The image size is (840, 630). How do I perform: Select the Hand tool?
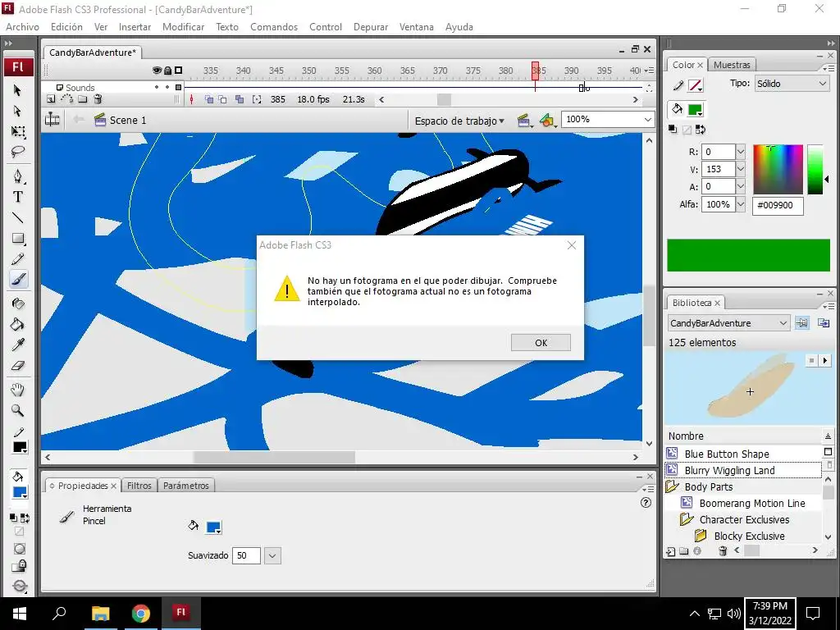pyautogui.click(x=17, y=390)
